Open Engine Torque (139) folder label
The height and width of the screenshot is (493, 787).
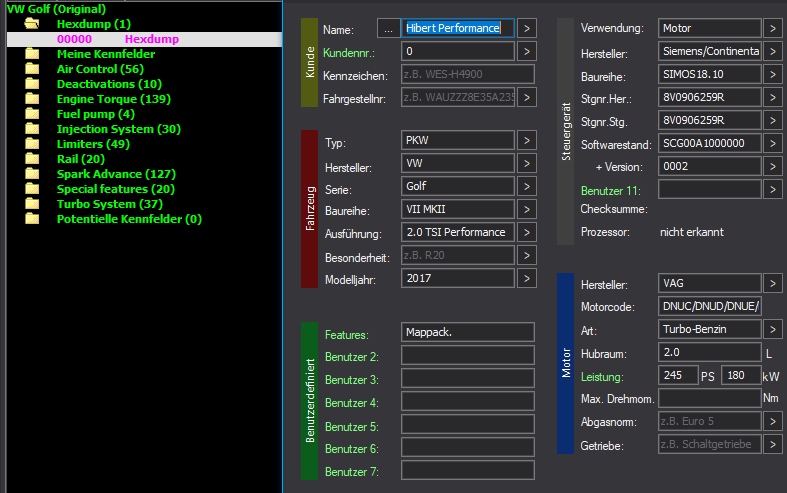(x=114, y=99)
